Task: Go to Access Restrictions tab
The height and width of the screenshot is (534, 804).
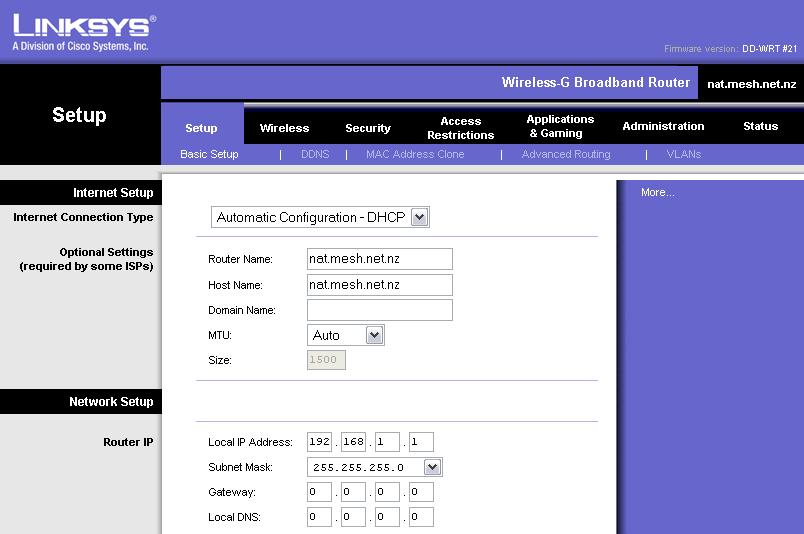Action: (x=460, y=128)
